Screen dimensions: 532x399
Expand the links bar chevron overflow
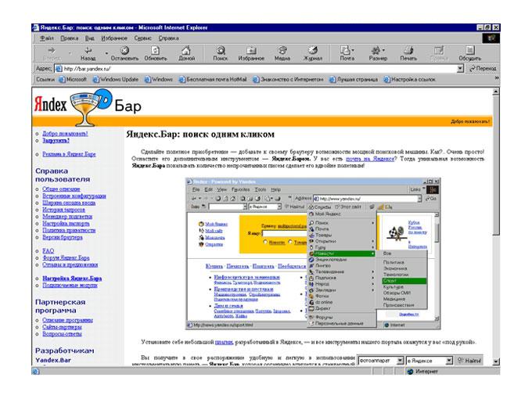[x=496, y=78]
